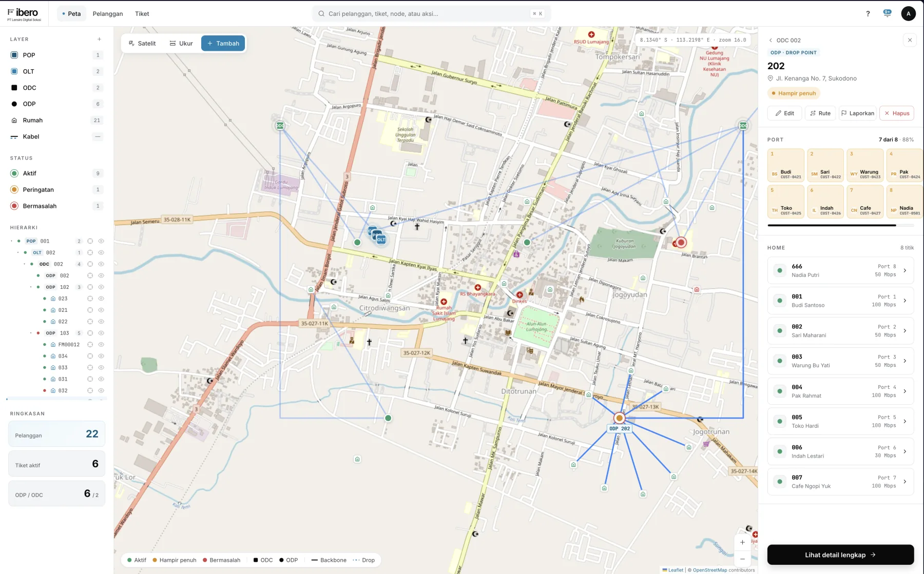Collapse the ODP 102 tree node

(31, 287)
